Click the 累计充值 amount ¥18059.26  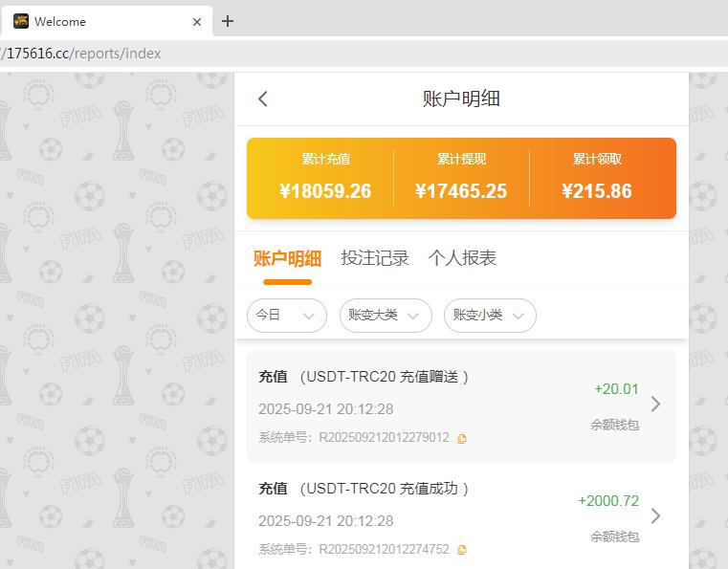click(325, 191)
